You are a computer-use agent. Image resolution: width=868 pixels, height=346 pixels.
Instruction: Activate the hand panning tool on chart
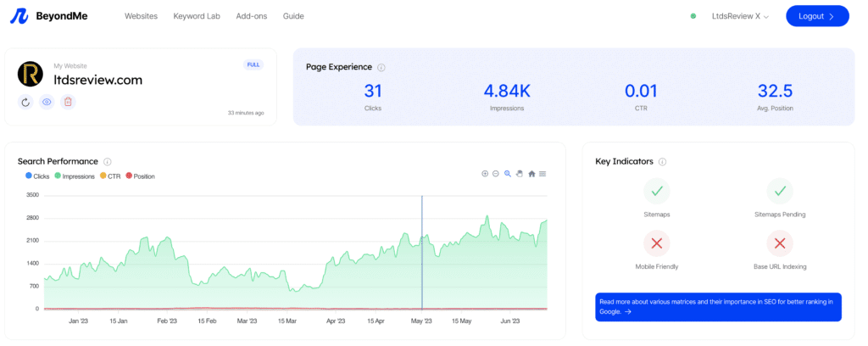point(520,174)
